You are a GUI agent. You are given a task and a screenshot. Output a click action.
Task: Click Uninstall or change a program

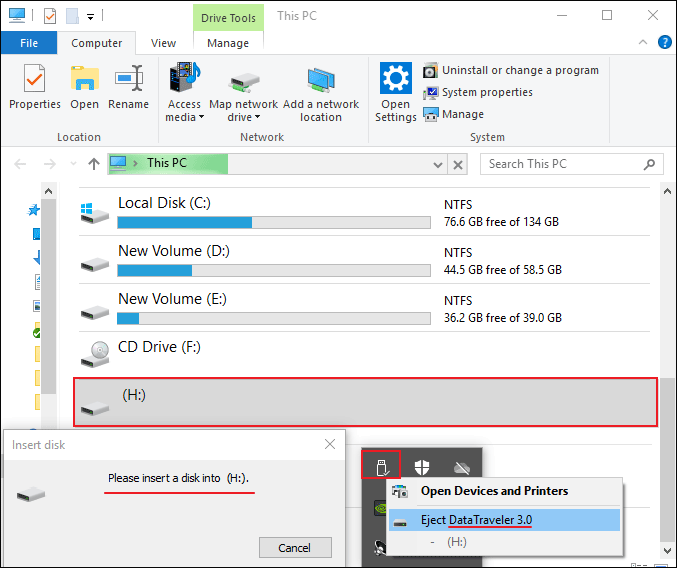tap(511, 70)
